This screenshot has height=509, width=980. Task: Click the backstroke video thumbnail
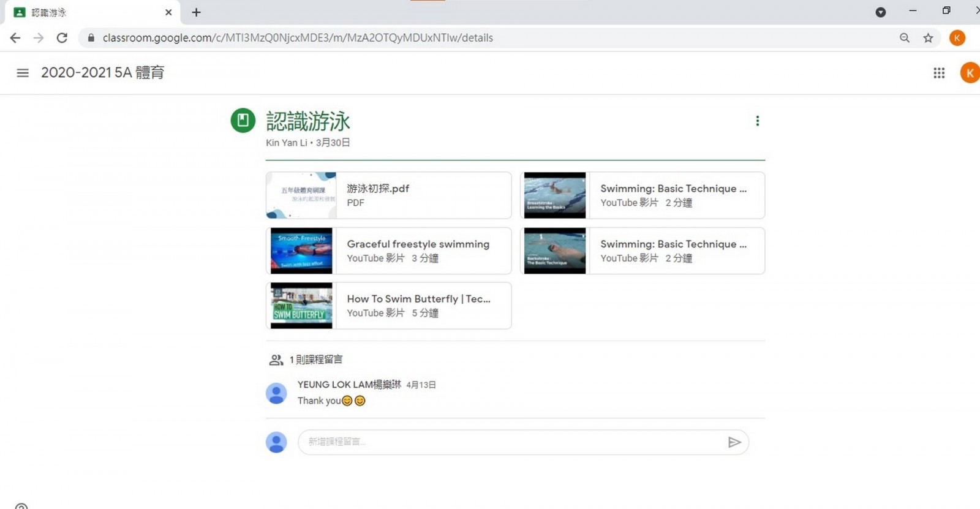pyautogui.click(x=555, y=251)
